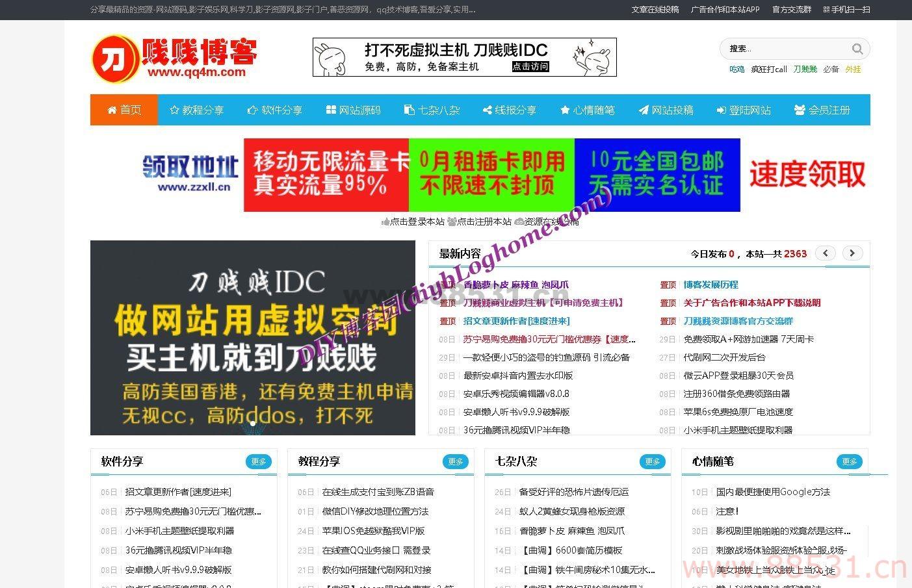Viewport: 912px width, 588px height.
Task: Open 国内最便捷使用Google方法 post
Action: pos(774,492)
